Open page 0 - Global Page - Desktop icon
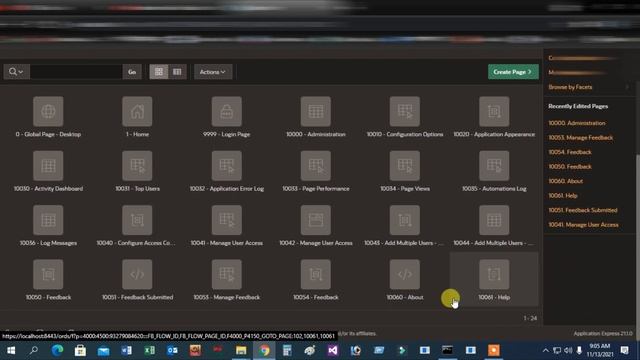The width and height of the screenshot is (640, 360). 48,111
